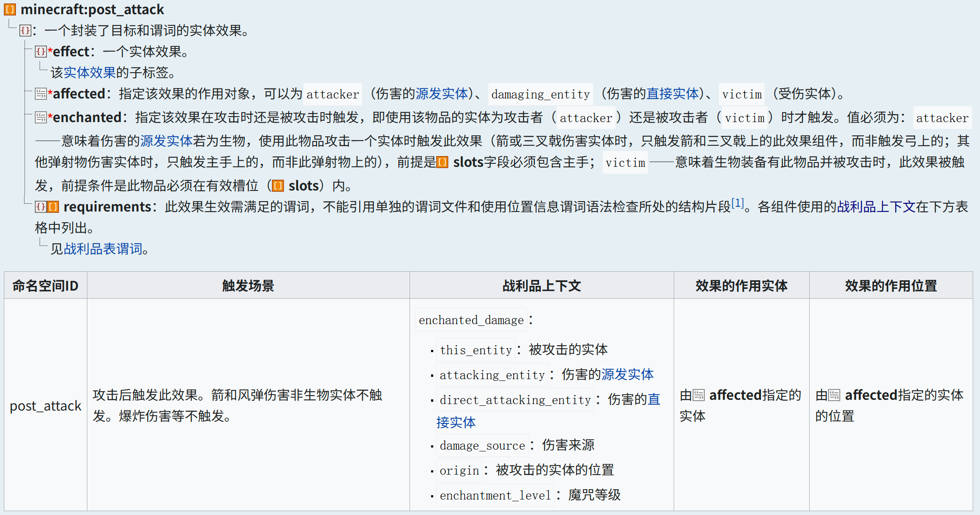Click the string icon before affected
This screenshot has height=515, width=980.
41,94
